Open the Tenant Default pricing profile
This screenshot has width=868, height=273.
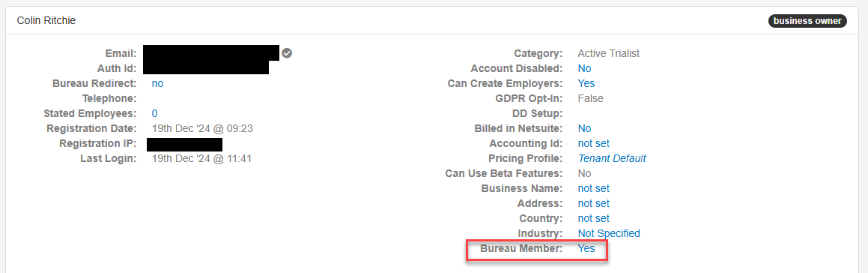point(612,158)
